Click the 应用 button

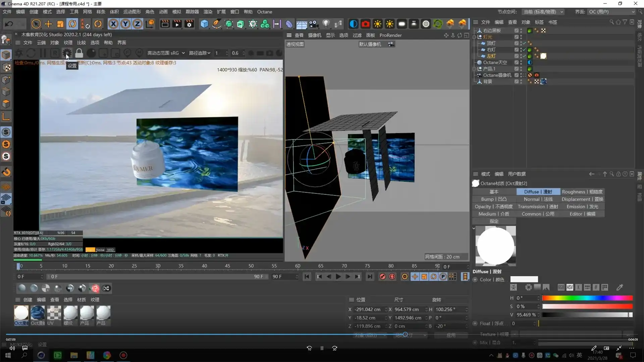click(x=451, y=335)
